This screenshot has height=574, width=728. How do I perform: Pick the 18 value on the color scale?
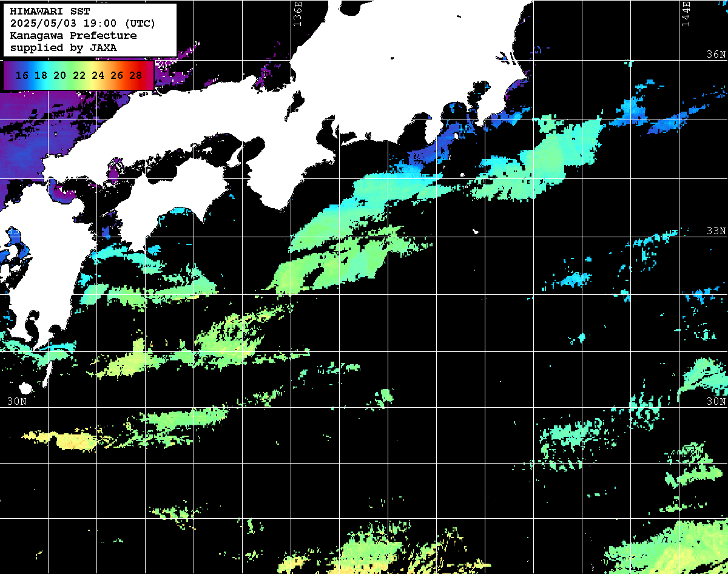click(41, 75)
